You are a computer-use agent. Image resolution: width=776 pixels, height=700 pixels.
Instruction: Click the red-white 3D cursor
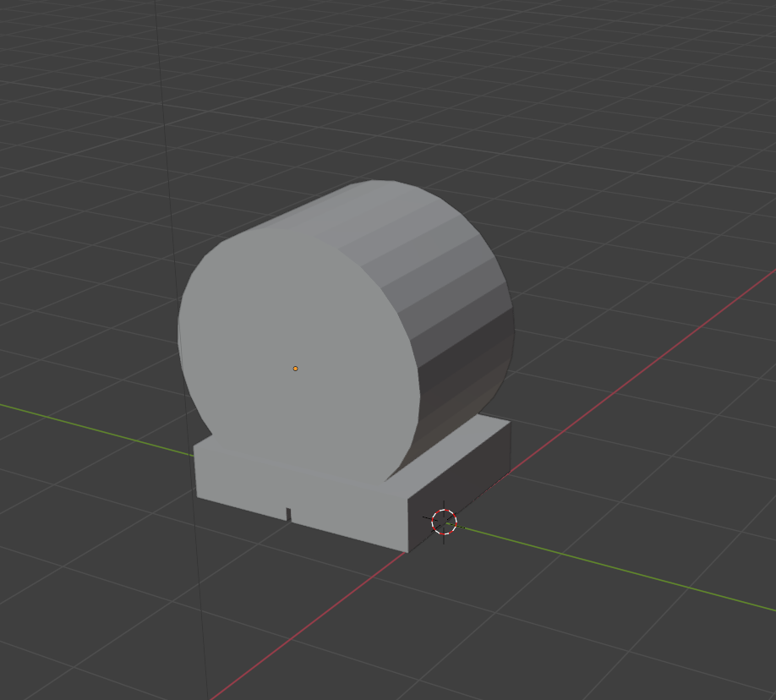coord(444,522)
